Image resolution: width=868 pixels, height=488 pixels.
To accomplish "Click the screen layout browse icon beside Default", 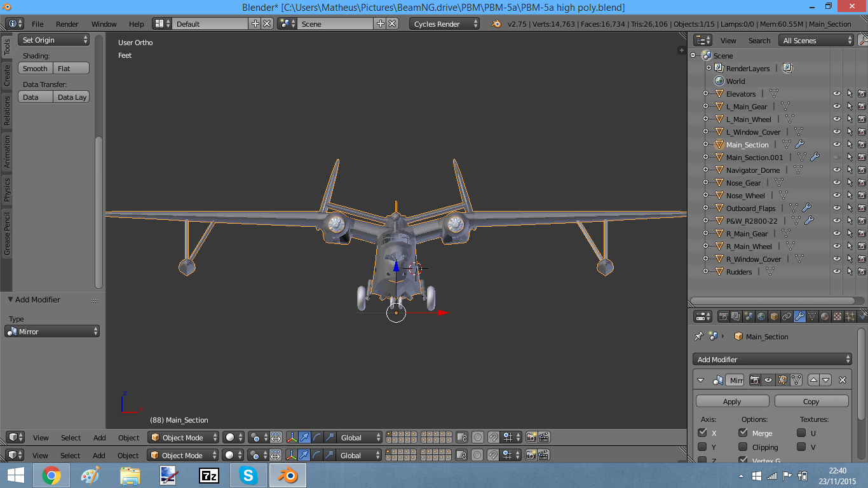I will pyautogui.click(x=161, y=24).
